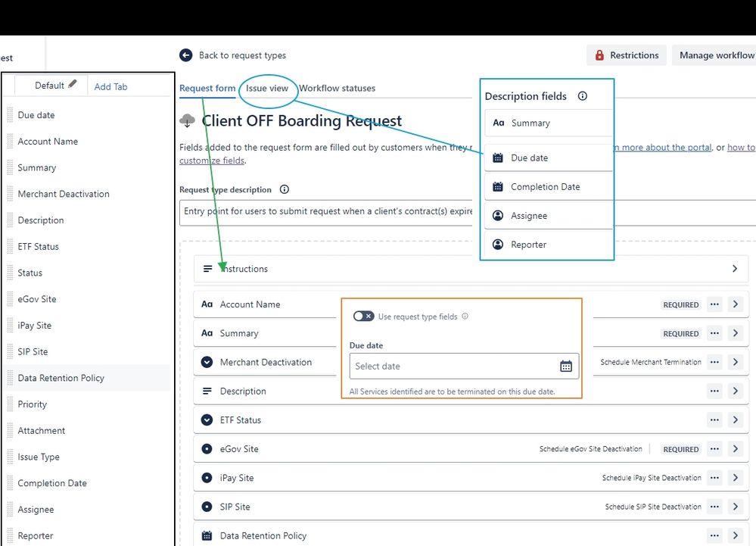Viewport: 756px width, 546px height.
Task: Click Data Retention Policy in left field list
Action: [61, 378]
